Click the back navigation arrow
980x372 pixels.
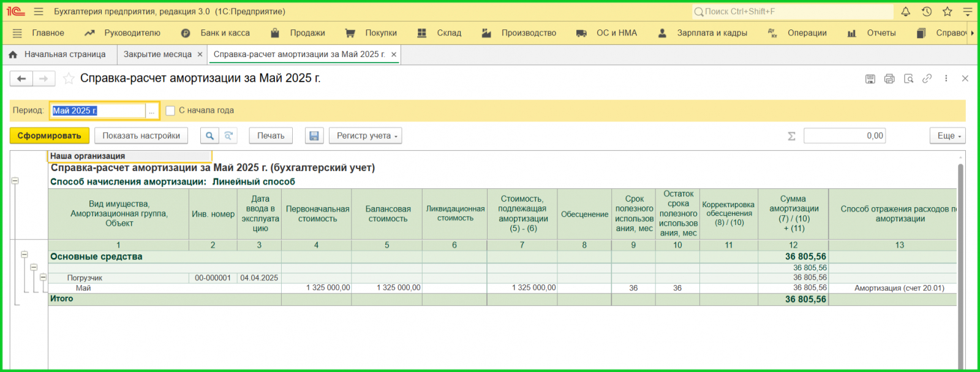tap(21, 78)
